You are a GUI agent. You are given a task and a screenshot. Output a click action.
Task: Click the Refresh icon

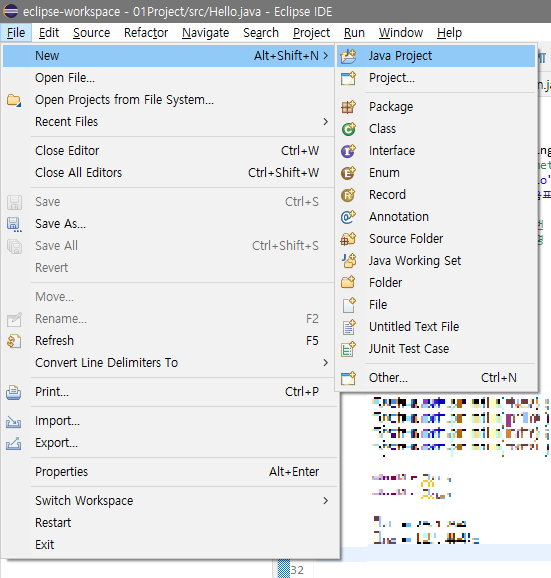(14, 341)
